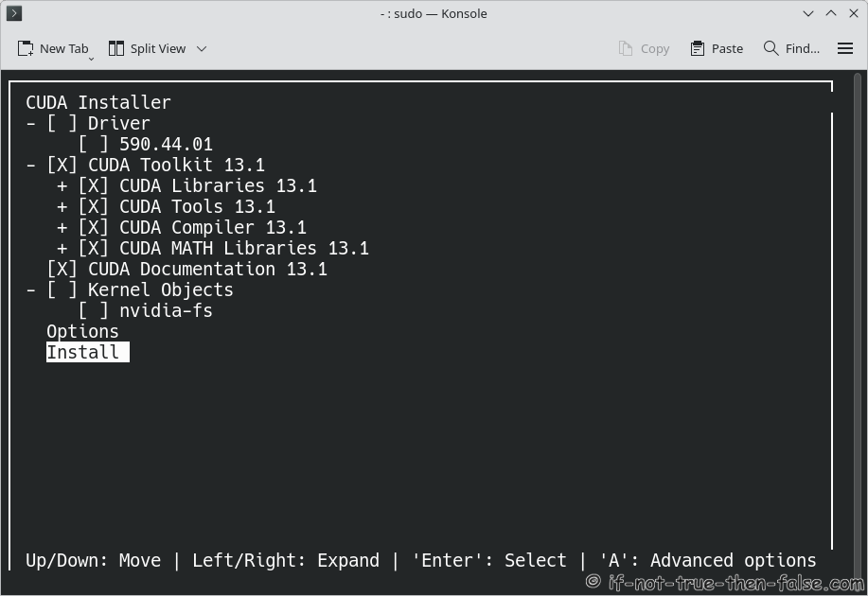868x596 pixels.
Task: Click the 'A': Advanced options hint
Action: 708,561
